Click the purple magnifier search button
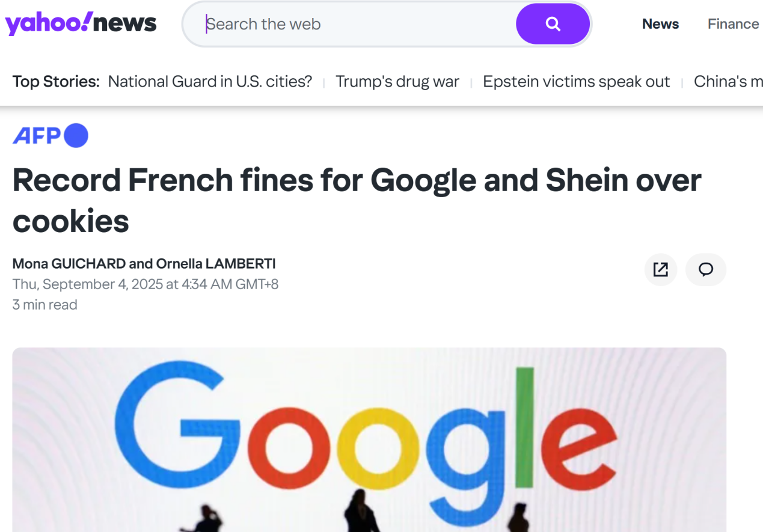The height and width of the screenshot is (532, 763). (553, 24)
